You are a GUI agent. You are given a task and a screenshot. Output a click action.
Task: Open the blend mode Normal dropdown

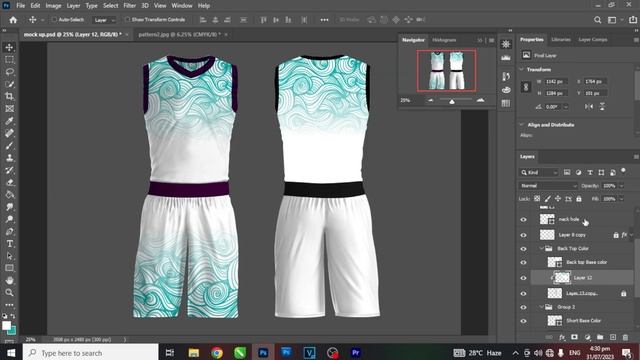pos(548,186)
